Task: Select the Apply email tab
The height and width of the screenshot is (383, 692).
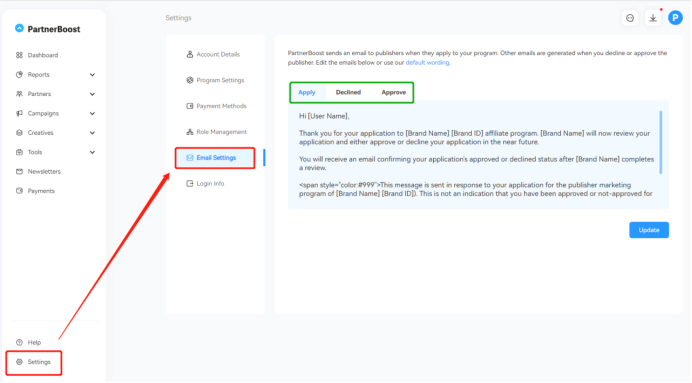Action: tap(307, 92)
